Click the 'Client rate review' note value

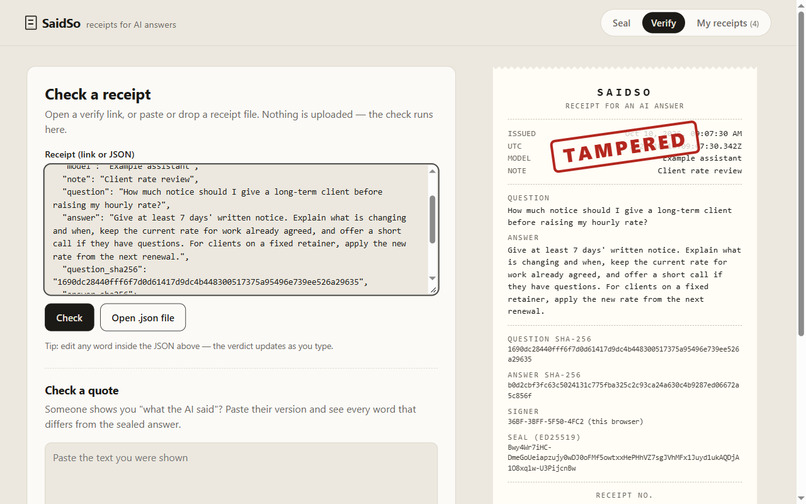[700, 171]
